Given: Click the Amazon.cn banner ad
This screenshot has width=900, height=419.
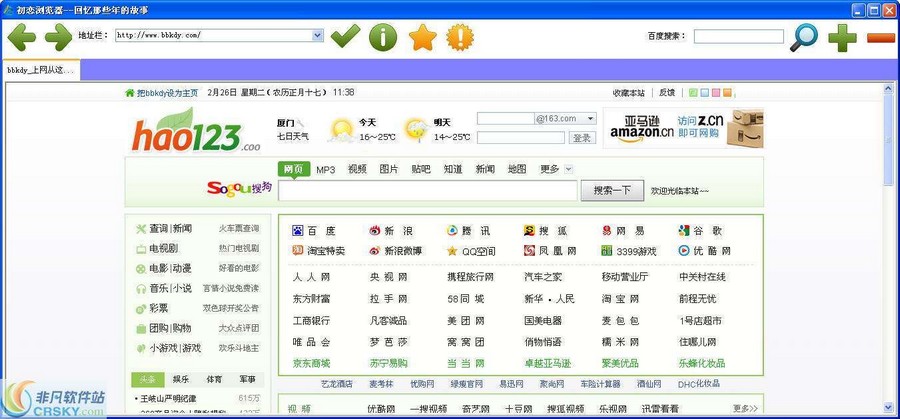Looking at the screenshot, I should pyautogui.click(x=683, y=128).
